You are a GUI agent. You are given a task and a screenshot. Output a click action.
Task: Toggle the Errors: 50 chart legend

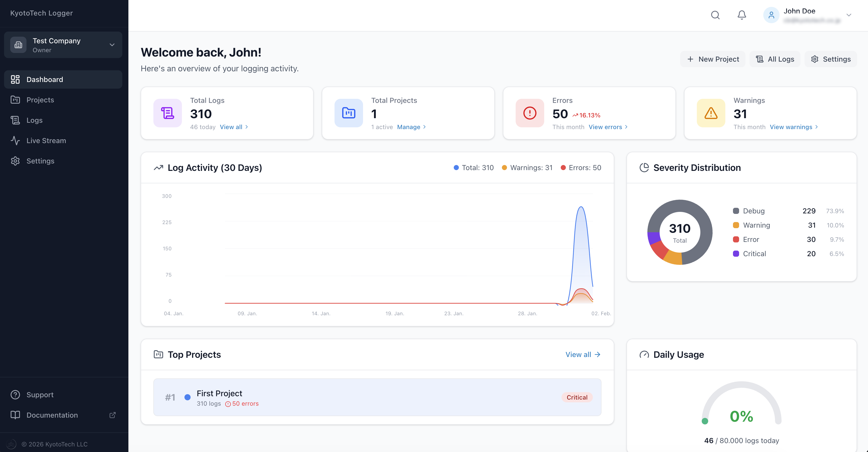click(x=581, y=167)
